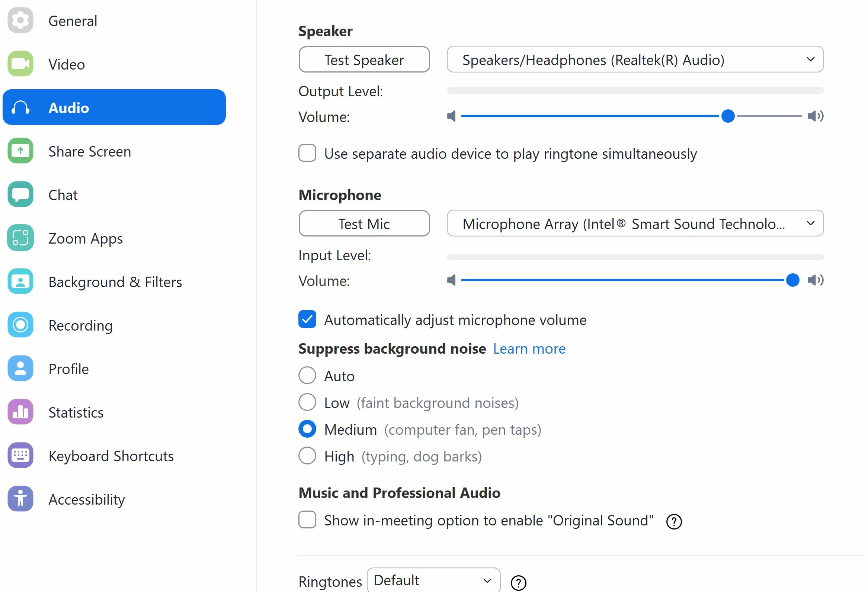This screenshot has width=868, height=592.
Task: Enable separate audio device for ringtone
Action: [307, 154]
